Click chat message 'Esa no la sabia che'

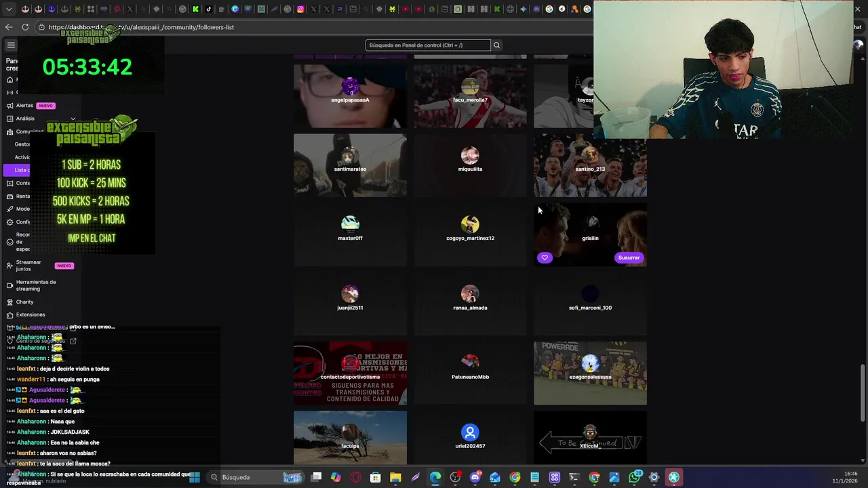(75, 443)
